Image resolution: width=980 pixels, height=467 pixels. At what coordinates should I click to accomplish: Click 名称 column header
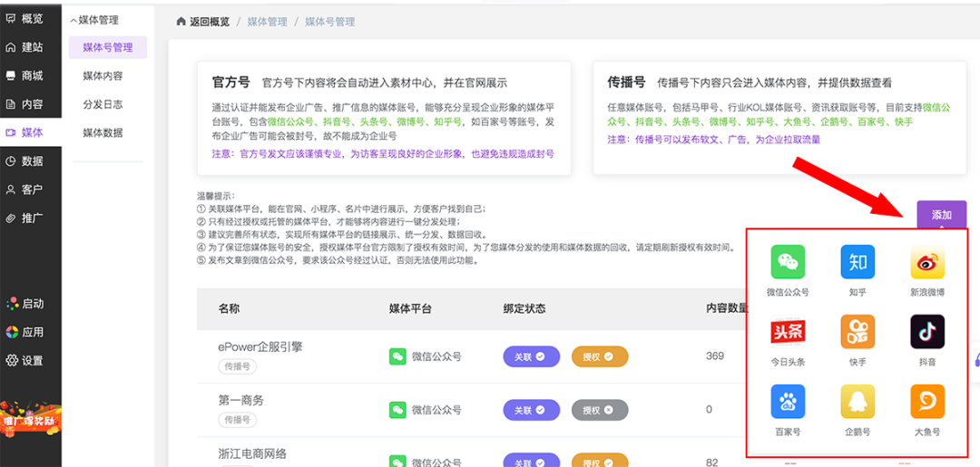point(229,308)
